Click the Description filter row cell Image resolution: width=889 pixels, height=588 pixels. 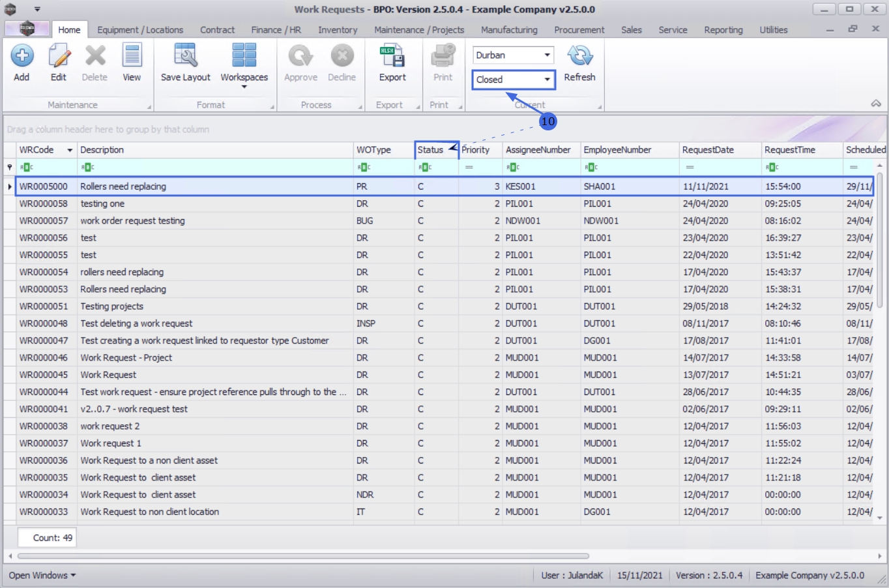pyautogui.click(x=215, y=168)
